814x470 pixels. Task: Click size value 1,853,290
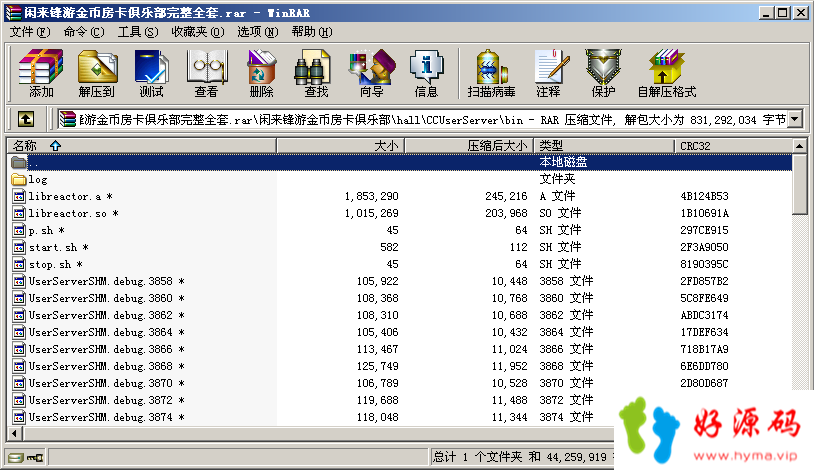[371, 196]
